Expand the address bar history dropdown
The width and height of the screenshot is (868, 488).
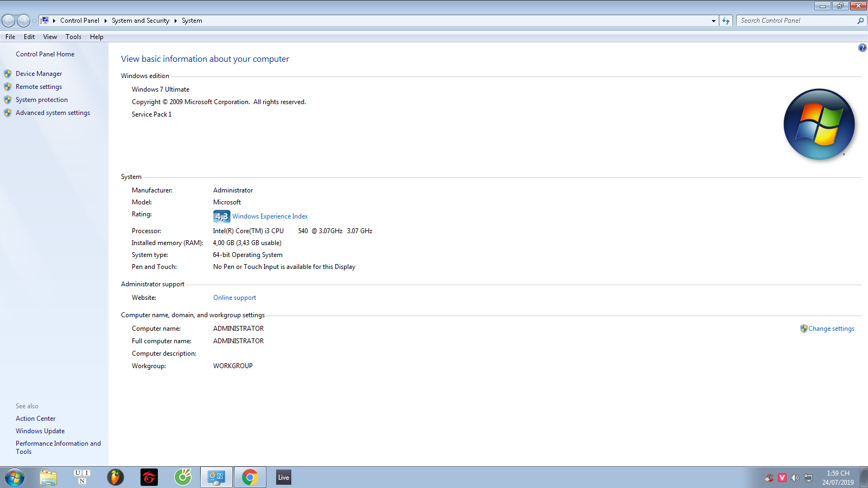click(713, 21)
